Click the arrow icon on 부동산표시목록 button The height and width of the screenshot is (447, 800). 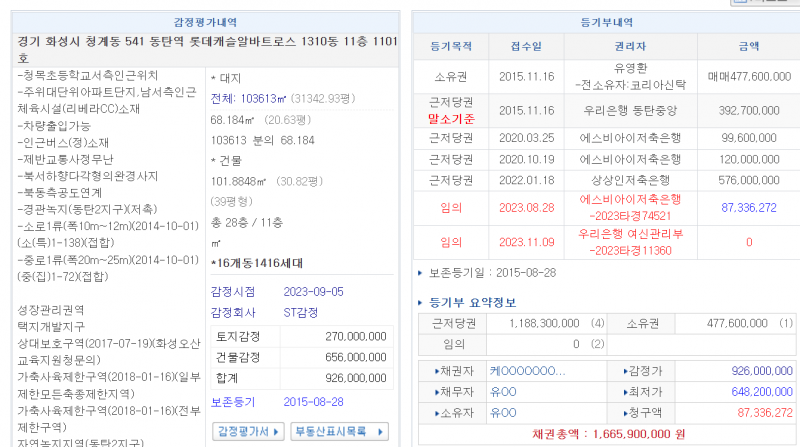[381, 431]
